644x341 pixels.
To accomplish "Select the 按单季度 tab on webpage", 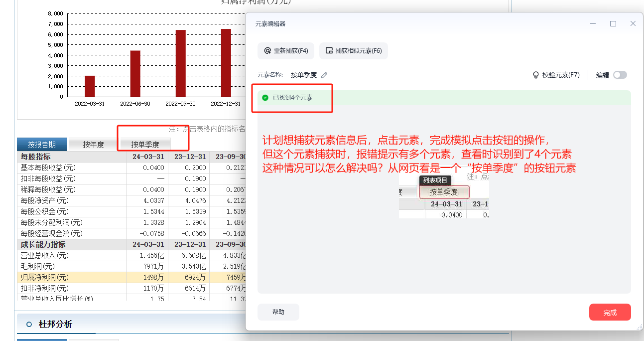I will point(145,145).
